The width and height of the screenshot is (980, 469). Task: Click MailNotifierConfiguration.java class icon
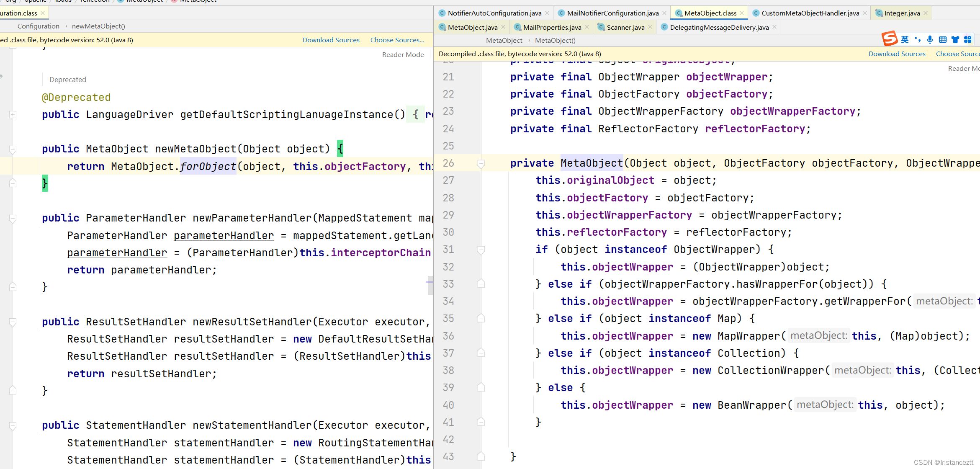(x=561, y=13)
